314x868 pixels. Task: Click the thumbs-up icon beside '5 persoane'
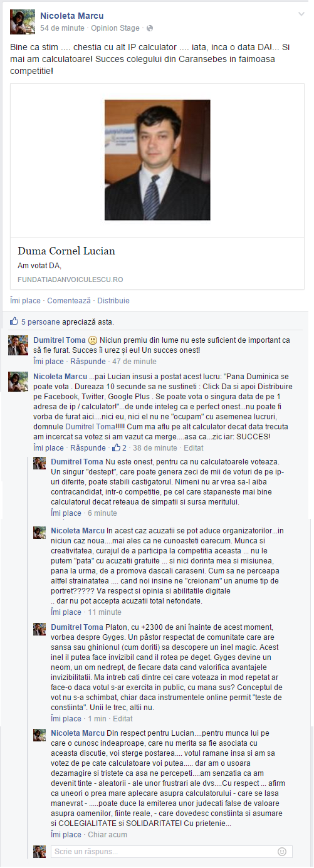tap(14, 322)
